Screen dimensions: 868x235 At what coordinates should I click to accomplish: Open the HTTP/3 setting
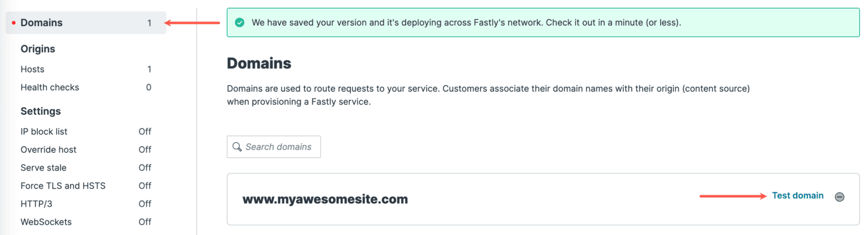click(x=86, y=204)
